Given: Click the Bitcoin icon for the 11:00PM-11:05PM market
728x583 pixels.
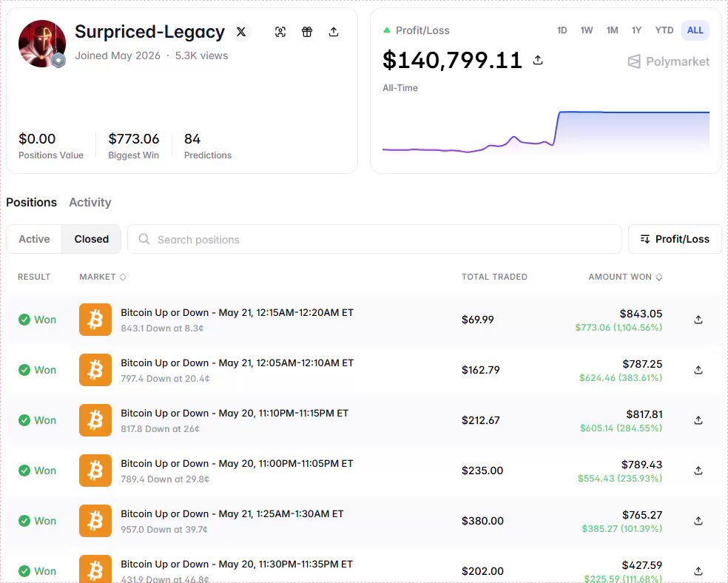Looking at the screenshot, I should point(95,471).
